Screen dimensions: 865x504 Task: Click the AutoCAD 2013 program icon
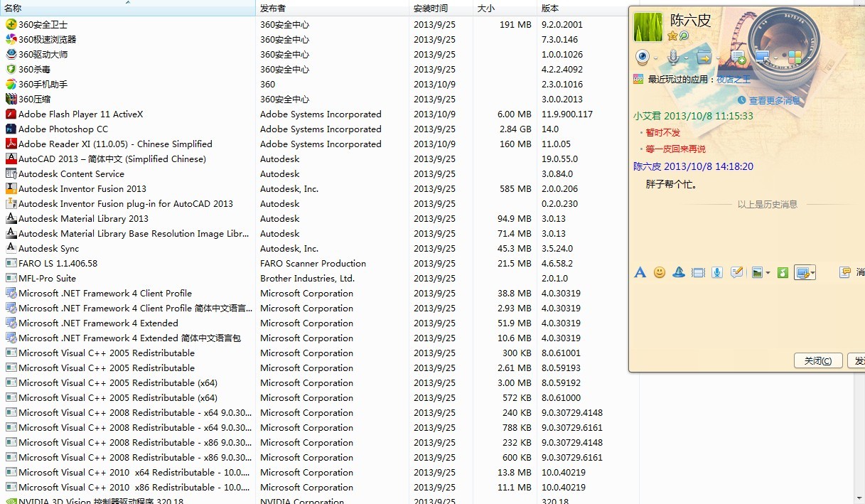(11, 159)
